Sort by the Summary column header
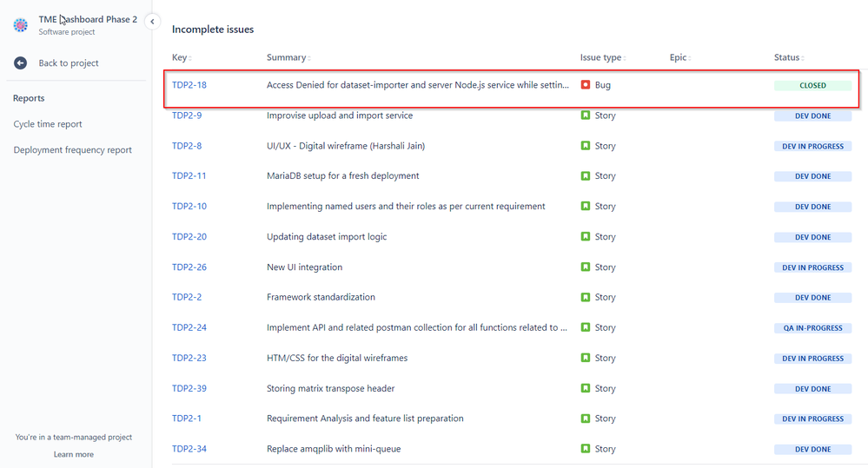 click(x=288, y=57)
